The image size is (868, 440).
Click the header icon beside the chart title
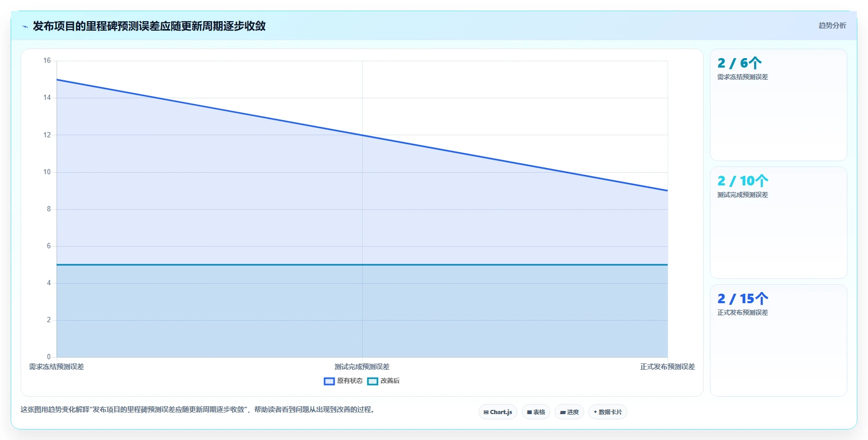[25, 26]
